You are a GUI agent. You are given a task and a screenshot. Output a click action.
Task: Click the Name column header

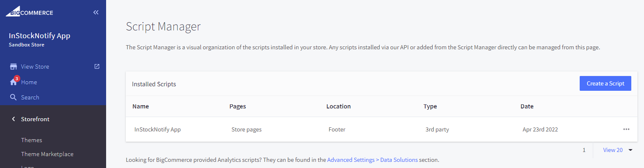tap(141, 106)
